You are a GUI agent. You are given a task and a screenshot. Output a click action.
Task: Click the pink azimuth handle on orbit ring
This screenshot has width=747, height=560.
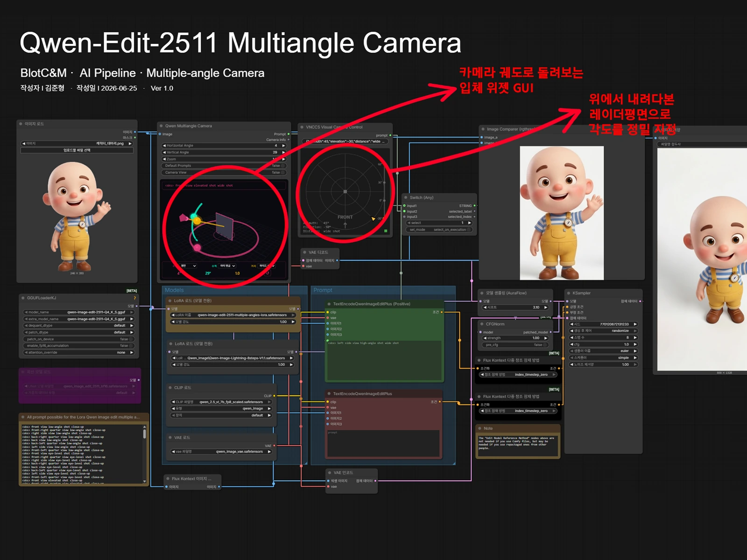[x=197, y=248]
